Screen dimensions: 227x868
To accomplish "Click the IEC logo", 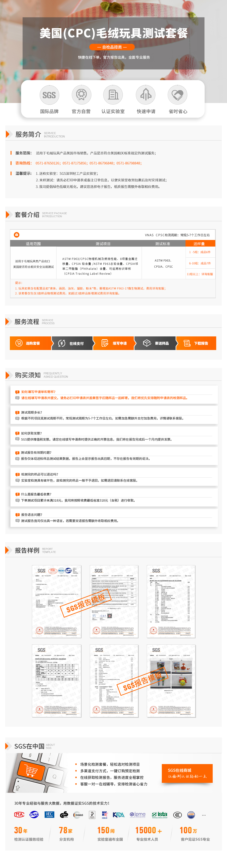I will click(49, 815).
